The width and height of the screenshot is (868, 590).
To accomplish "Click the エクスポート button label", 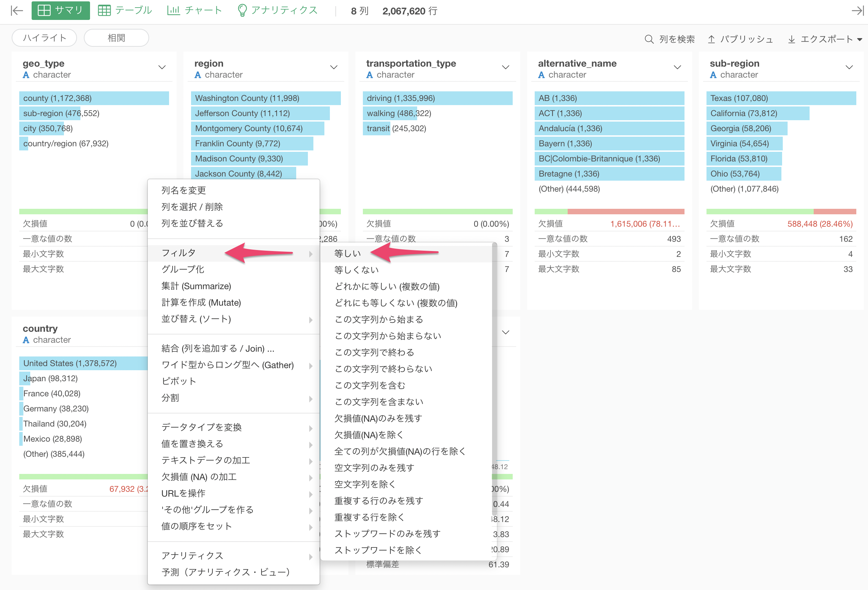I will point(826,39).
